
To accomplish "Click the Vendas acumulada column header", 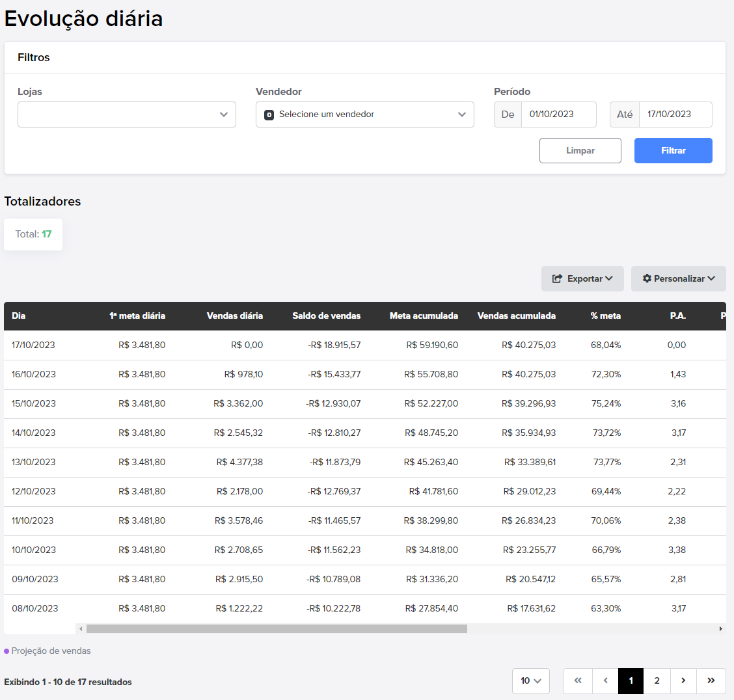I will (x=516, y=316).
